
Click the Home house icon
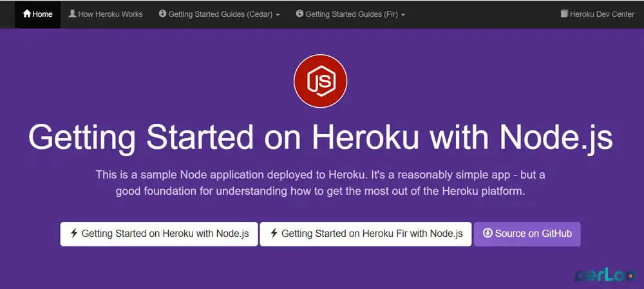(x=27, y=14)
